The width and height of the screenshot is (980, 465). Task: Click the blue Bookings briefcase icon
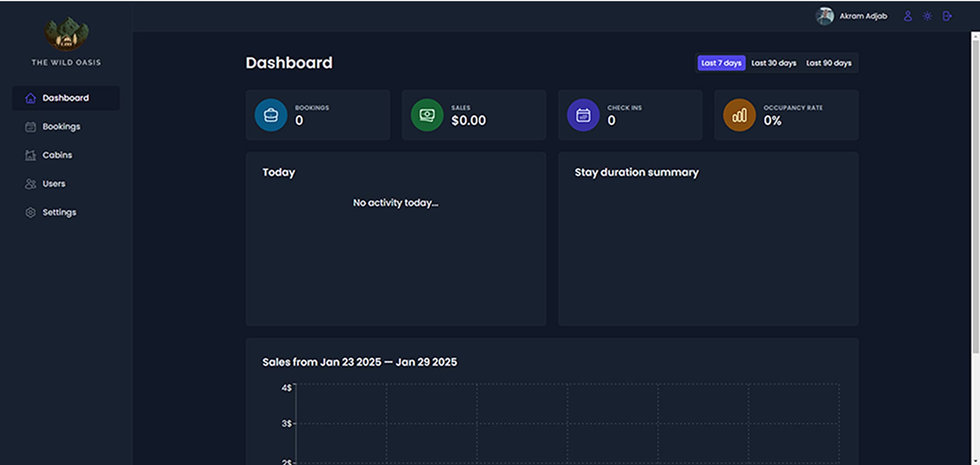pos(271,115)
